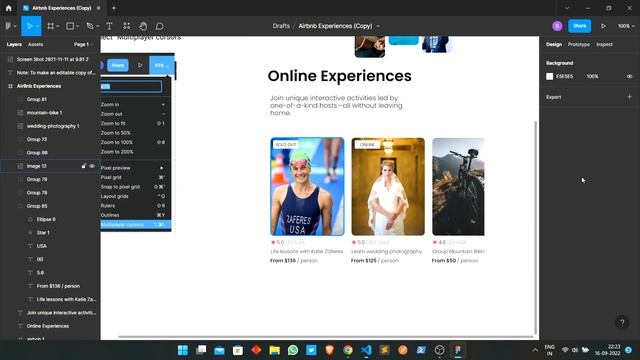The height and width of the screenshot is (360, 640).
Task: Open the Figma home screen icon
Action: coord(9,8)
